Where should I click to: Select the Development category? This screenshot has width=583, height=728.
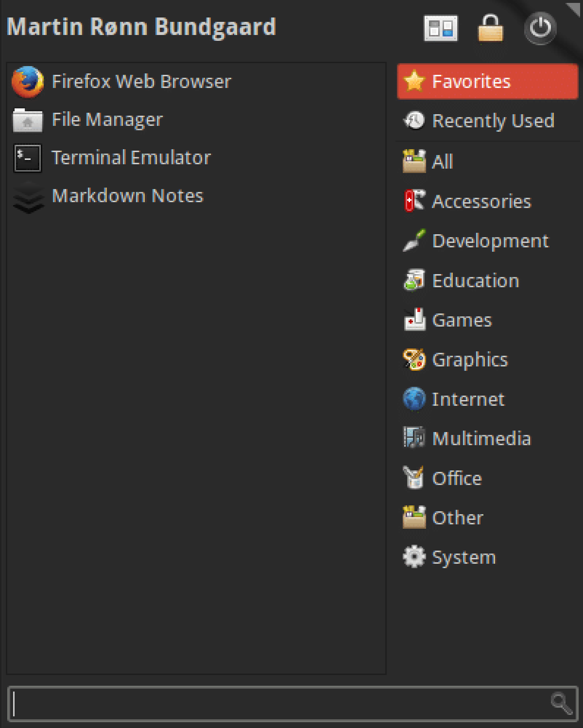tap(490, 241)
